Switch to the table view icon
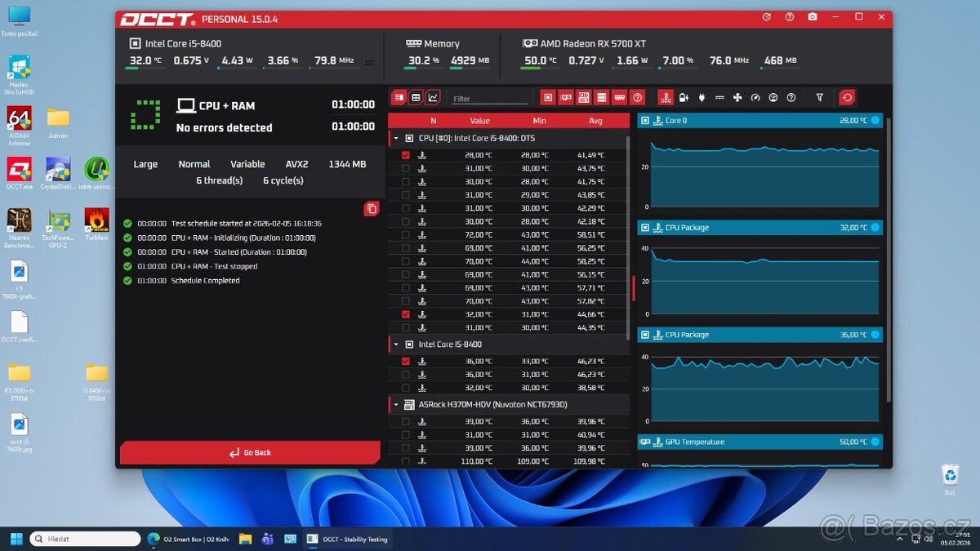This screenshot has width=980, height=551. tap(416, 96)
